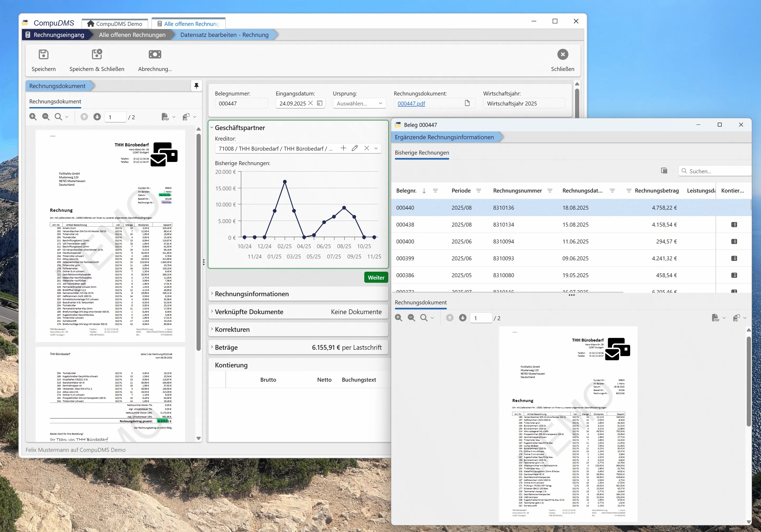
Task: Click the Weiter button
Action: (376, 277)
